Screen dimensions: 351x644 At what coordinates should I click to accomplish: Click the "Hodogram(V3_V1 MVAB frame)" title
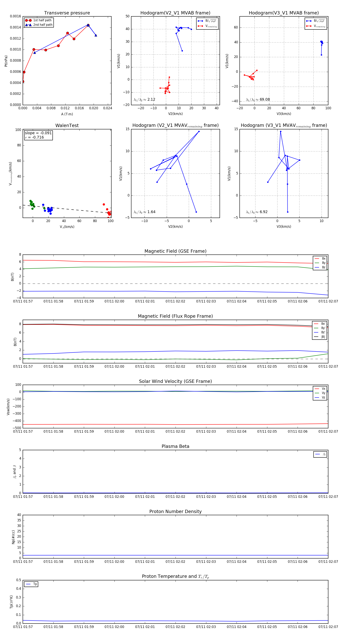pos(284,13)
